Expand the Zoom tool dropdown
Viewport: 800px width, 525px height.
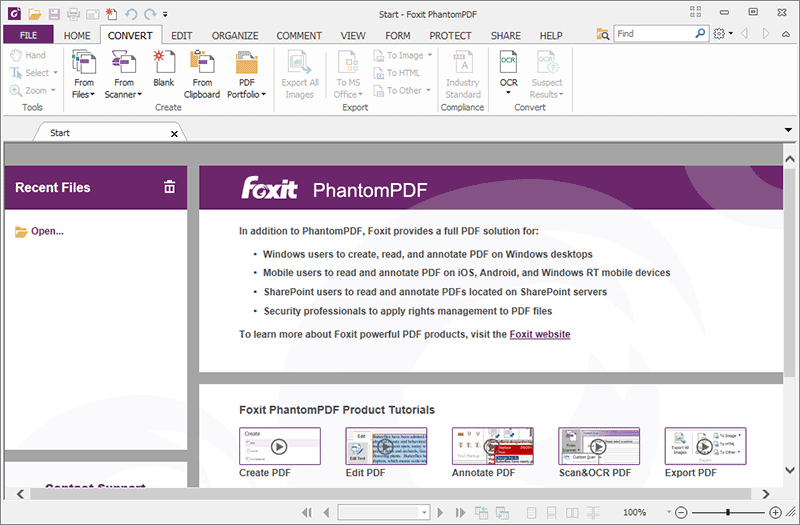click(x=53, y=90)
